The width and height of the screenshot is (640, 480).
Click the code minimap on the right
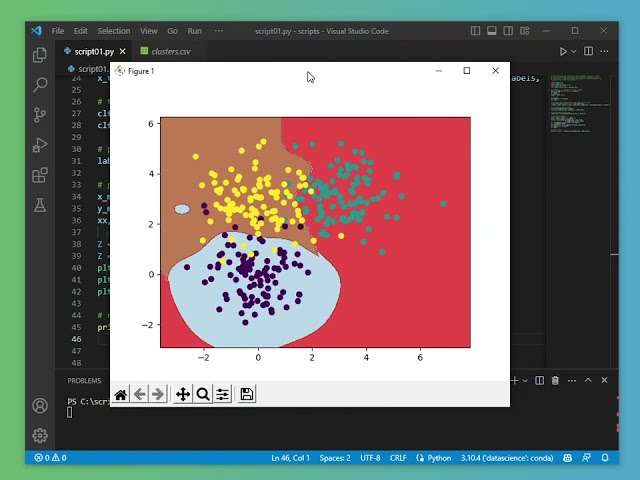(x=579, y=103)
